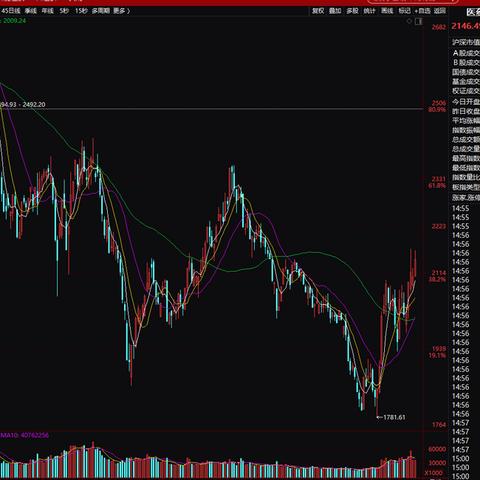The image size is (480, 480).
Task: Click the 标记 mark button
Action: click(x=404, y=11)
